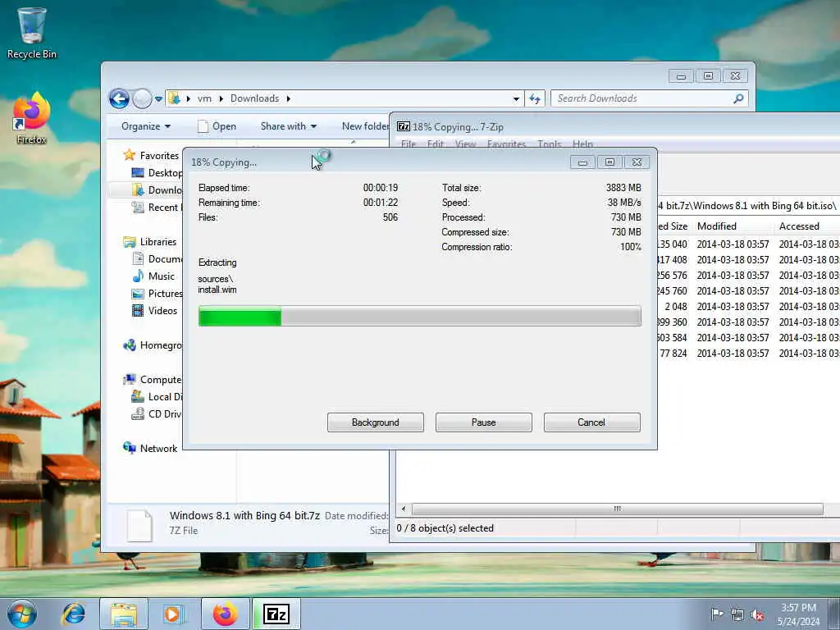Screen dimensions: 840x630
Task: Open the CD Drive entry
Action: pyautogui.click(x=157, y=414)
